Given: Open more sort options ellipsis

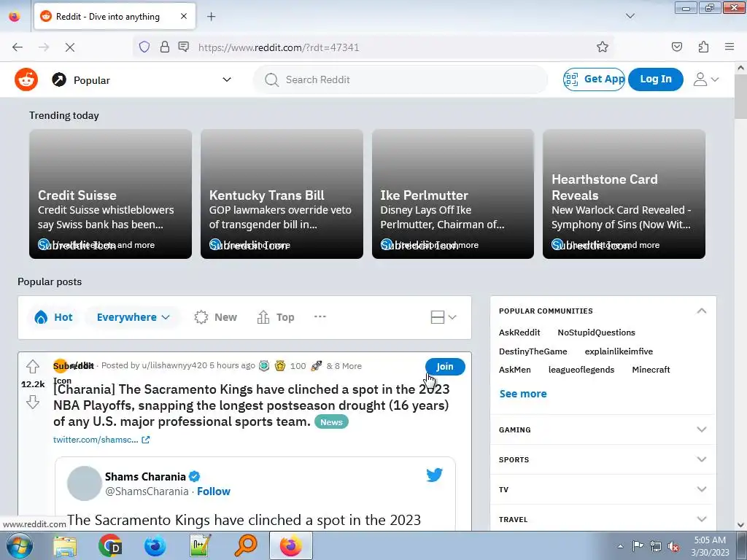Looking at the screenshot, I should (x=320, y=316).
